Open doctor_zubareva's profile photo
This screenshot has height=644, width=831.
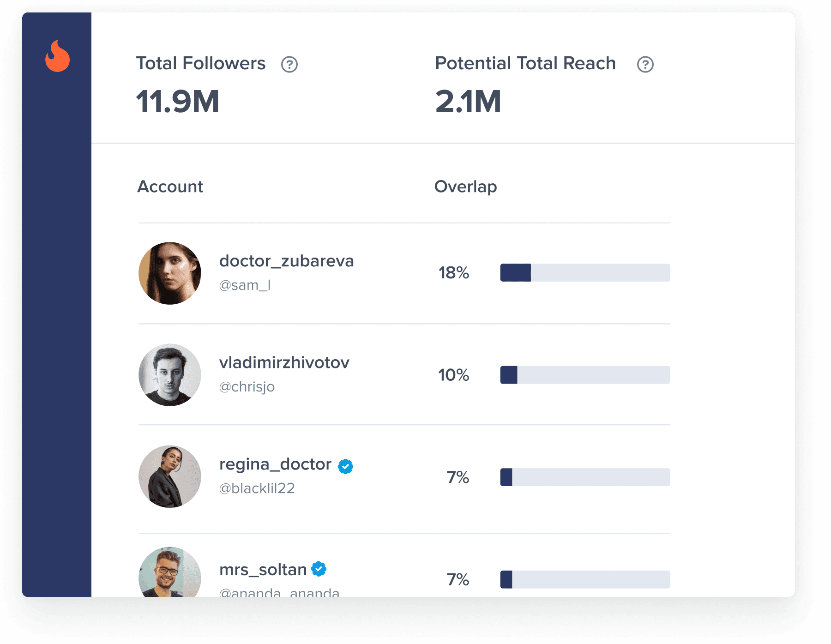point(170,273)
